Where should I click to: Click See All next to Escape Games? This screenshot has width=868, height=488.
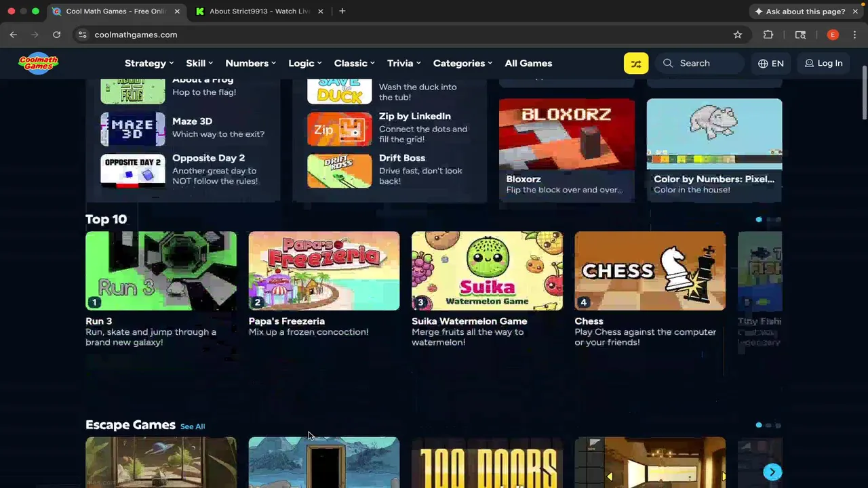click(x=193, y=426)
